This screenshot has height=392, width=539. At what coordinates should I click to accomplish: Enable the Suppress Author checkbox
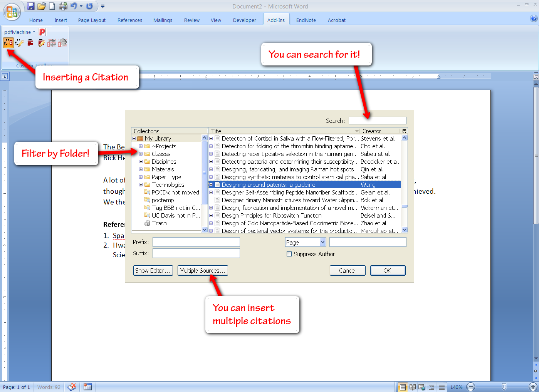pyautogui.click(x=289, y=254)
